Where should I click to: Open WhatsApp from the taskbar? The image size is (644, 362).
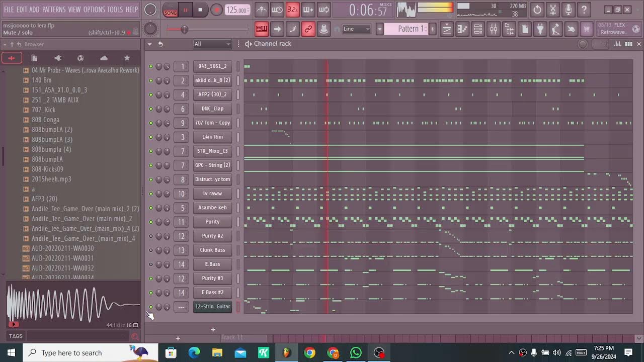click(356, 352)
